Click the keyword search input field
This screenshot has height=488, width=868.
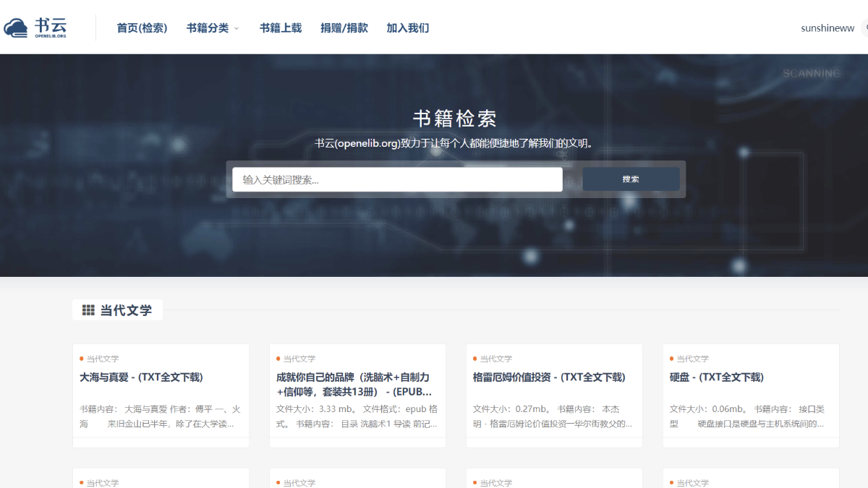pyautogui.click(x=398, y=179)
